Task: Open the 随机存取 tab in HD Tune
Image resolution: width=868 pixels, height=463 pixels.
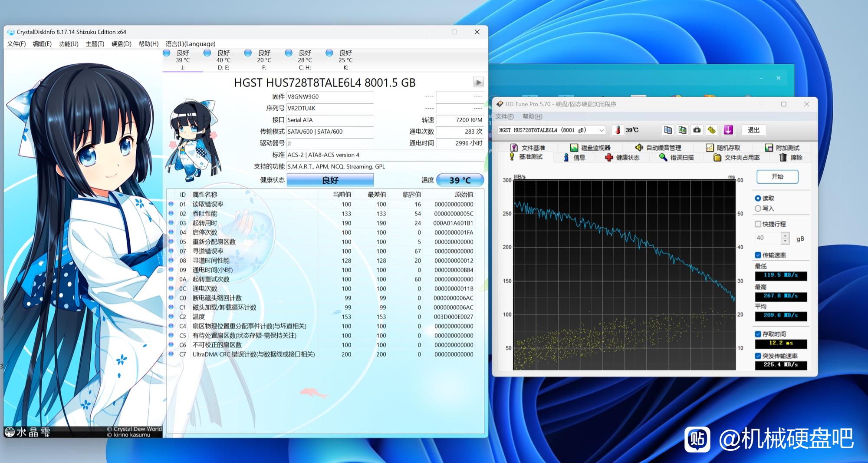Action: click(723, 148)
